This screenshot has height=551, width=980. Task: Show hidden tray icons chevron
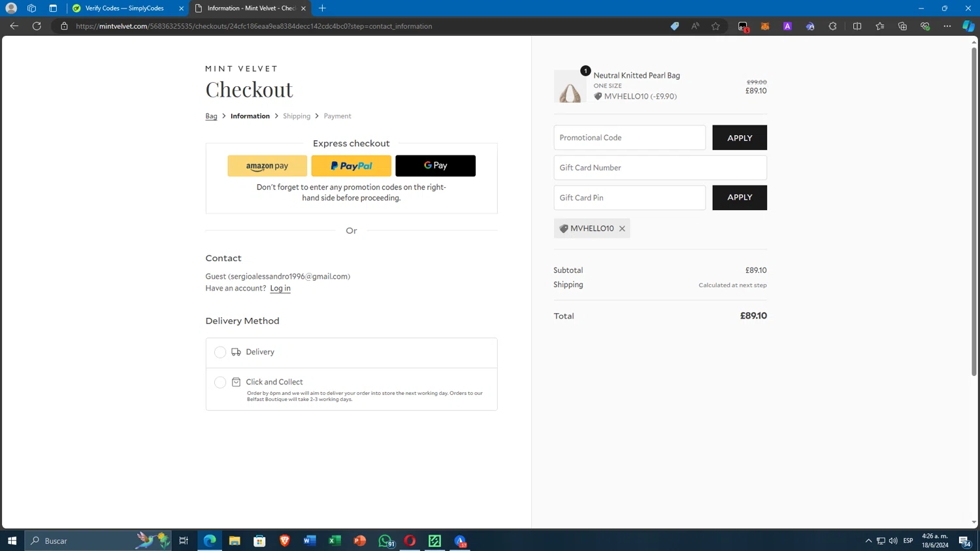click(868, 541)
